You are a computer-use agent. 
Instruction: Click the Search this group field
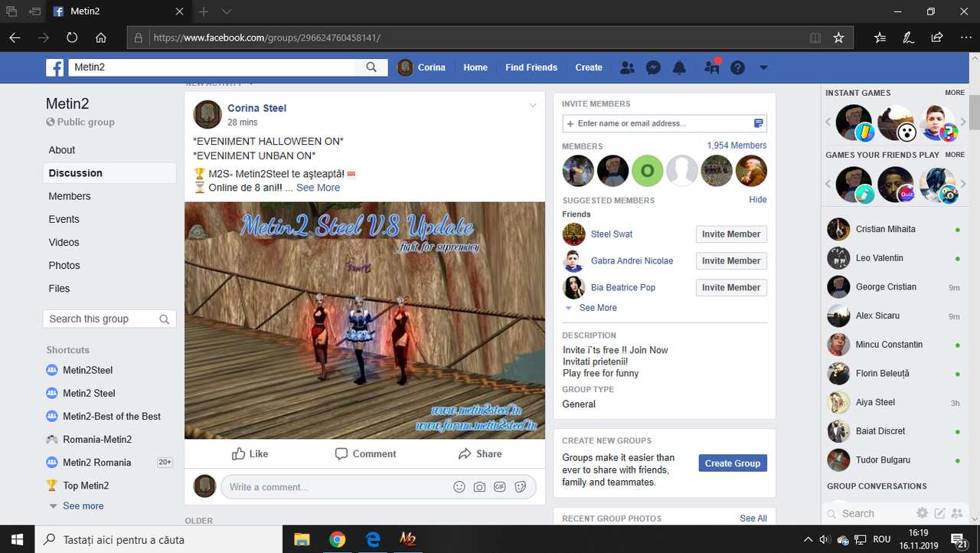click(x=109, y=319)
